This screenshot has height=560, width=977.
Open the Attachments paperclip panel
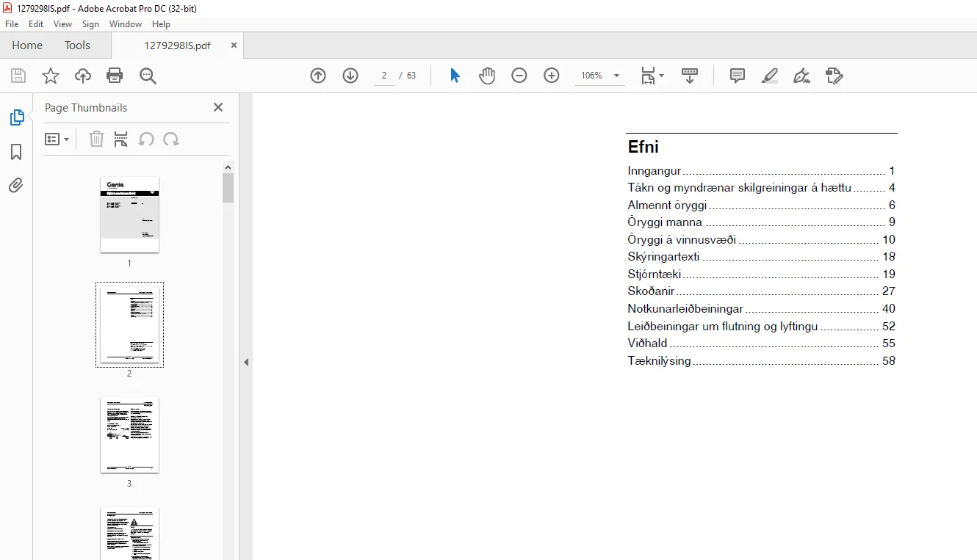click(x=16, y=185)
